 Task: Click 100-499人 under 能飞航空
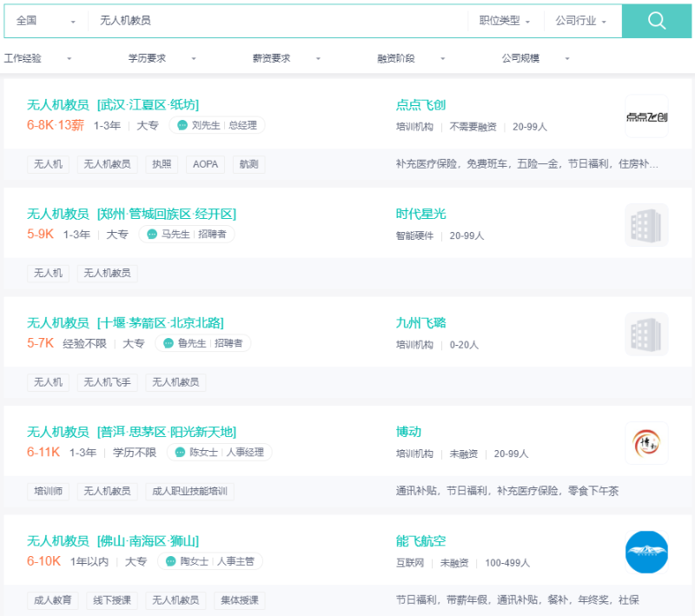507,563
